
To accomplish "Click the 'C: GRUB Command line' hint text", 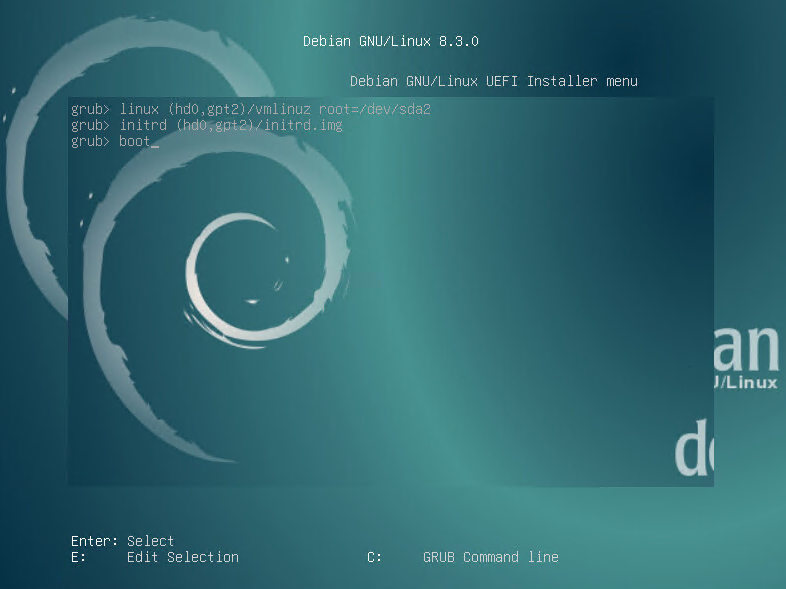I will pos(463,557).
